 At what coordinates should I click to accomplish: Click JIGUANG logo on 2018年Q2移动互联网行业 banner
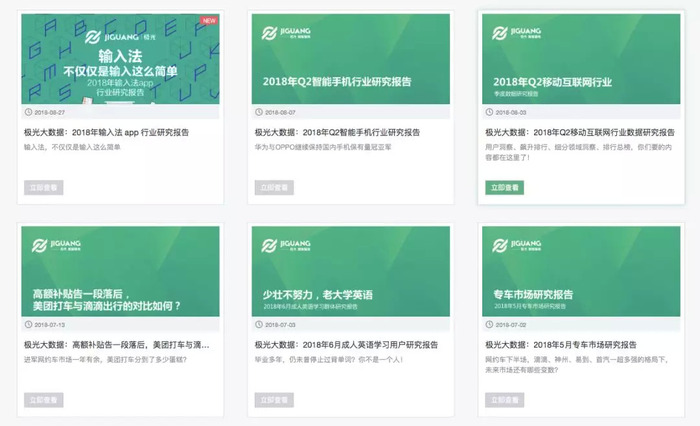517,33
